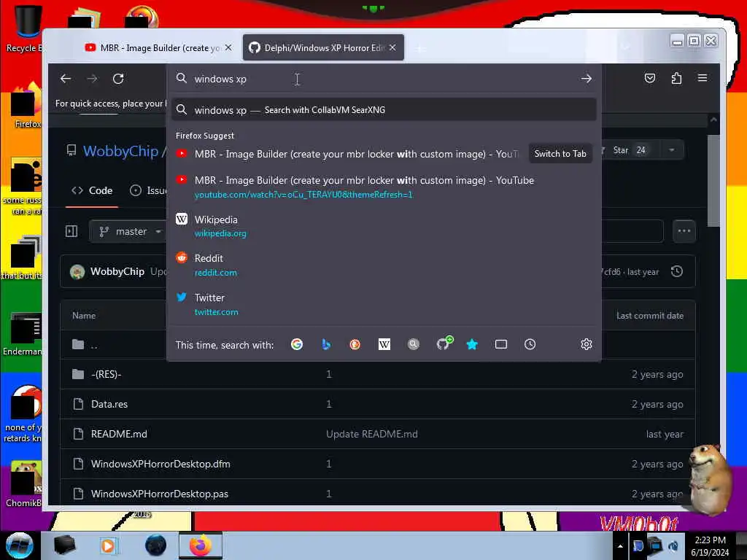Open the media player taskbar icon
This screenshot has height=560, width=747.
point(108,545)
